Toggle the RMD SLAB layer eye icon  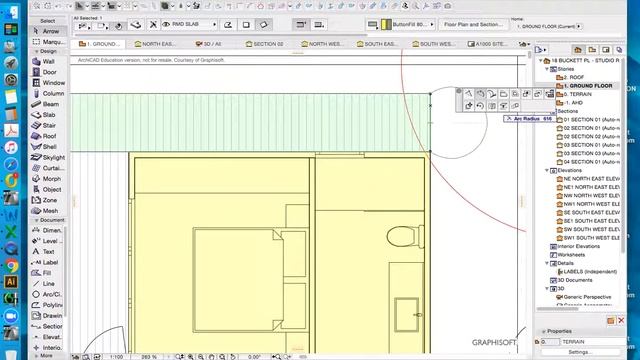(x=166, y=24)
